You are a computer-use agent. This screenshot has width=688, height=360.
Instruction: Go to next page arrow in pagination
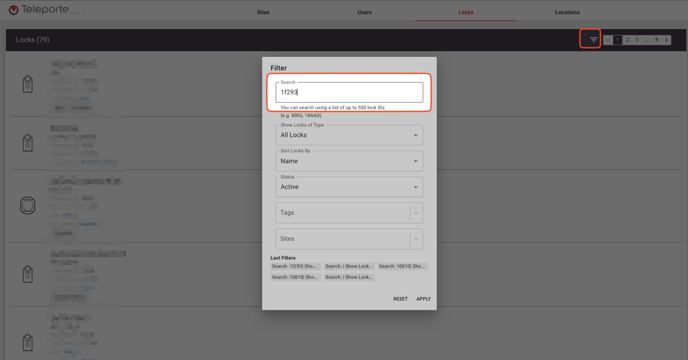[666, 40]
